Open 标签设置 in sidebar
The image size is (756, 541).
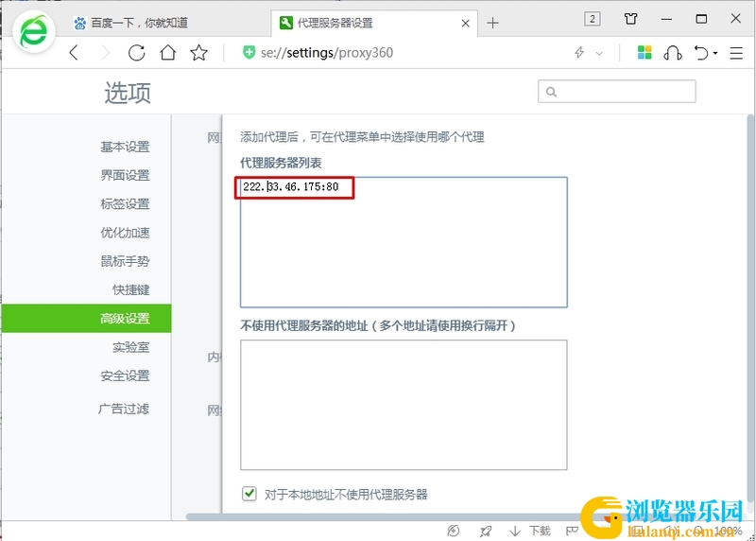[125, 203]
